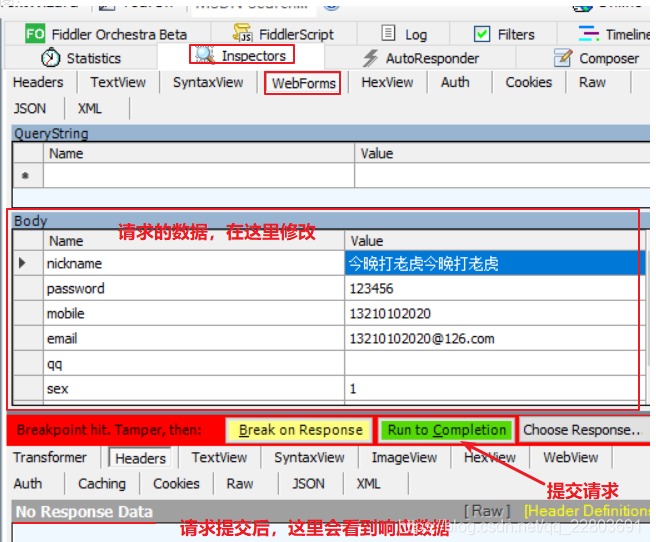
Task: Toggle the Filters checkbox
Action: [x=482, y=34]
